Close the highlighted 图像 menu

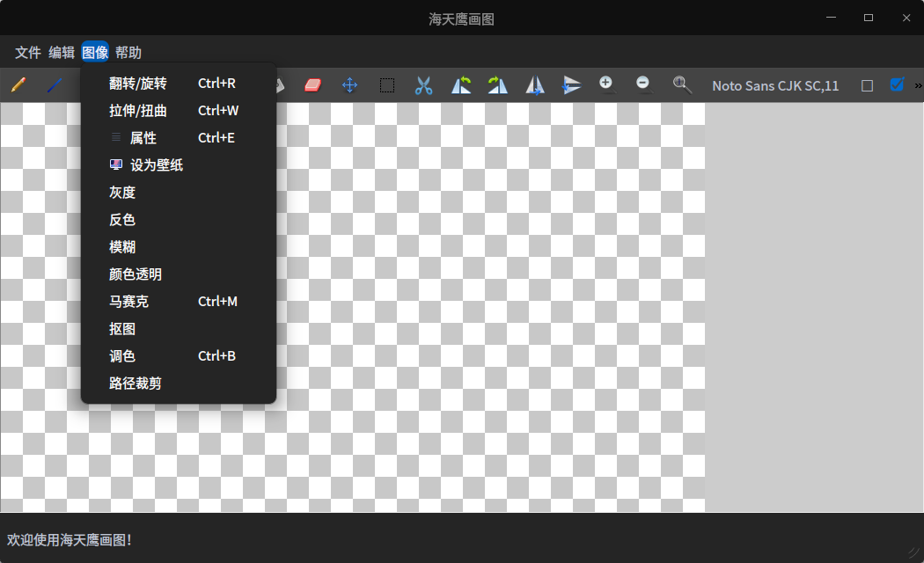coord(95,53)
